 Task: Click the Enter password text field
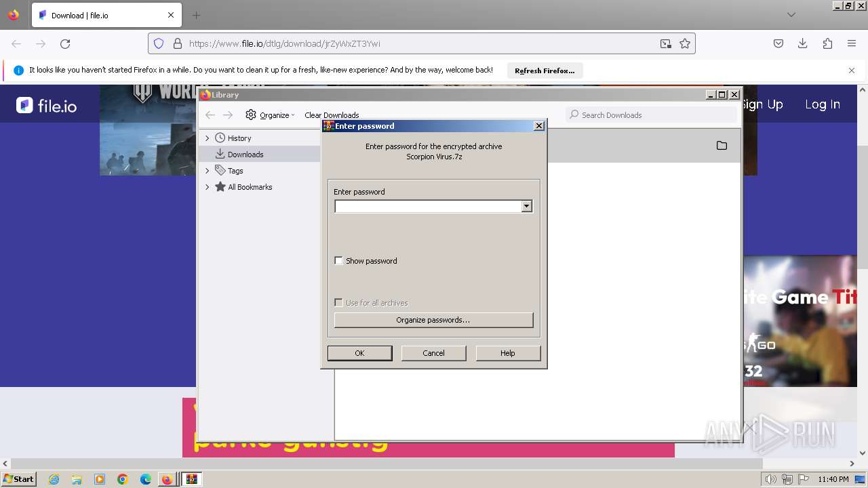pos(428,206)
